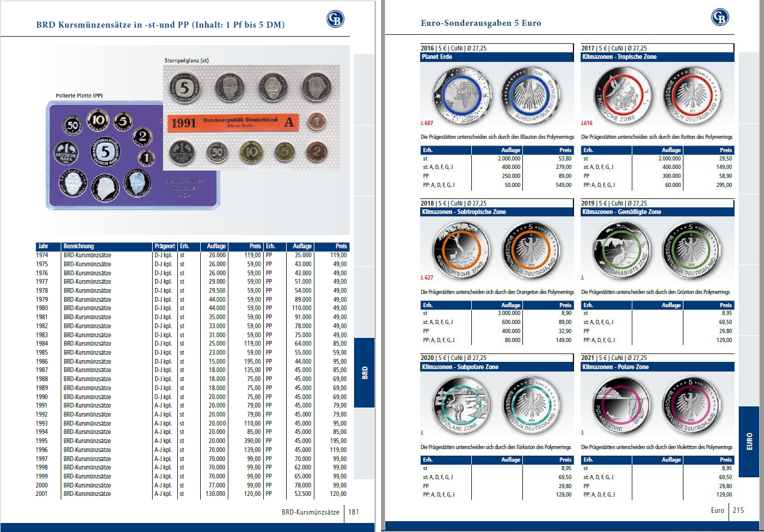Click the 'Planet Erde' title bar
764x532 pixels.
pos(497,57)
